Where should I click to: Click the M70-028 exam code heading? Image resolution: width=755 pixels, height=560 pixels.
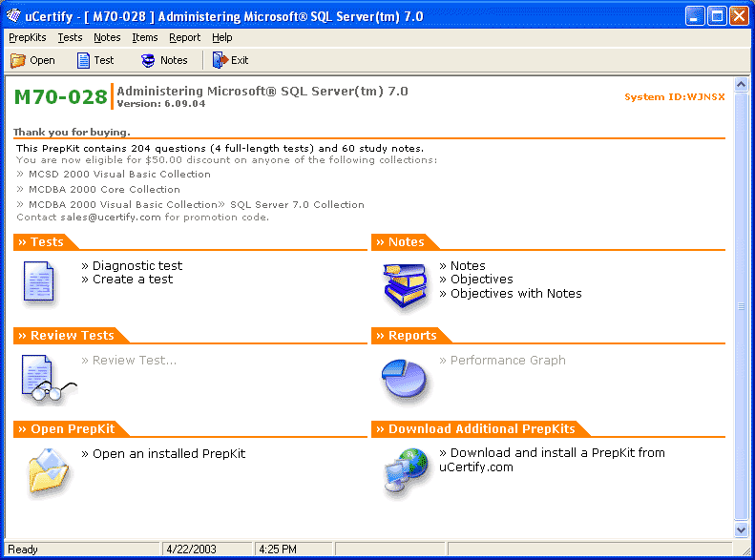60,97
